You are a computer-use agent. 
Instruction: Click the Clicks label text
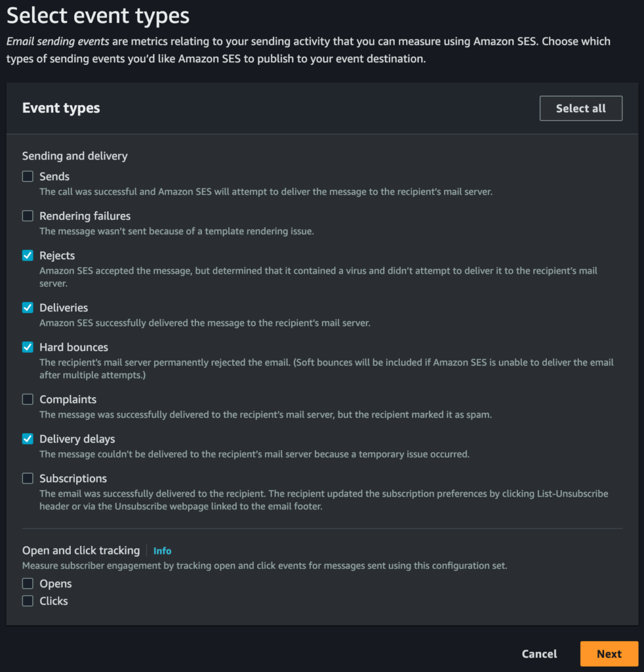pos(54,600)
